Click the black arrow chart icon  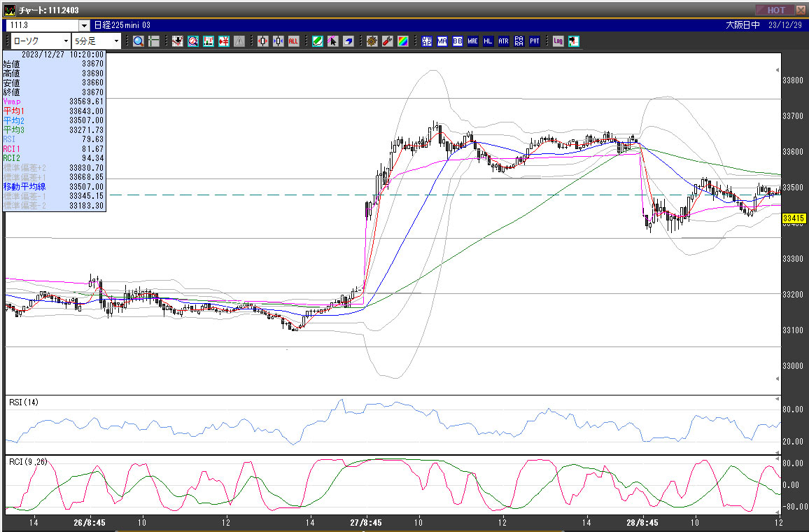click(574, 41)
